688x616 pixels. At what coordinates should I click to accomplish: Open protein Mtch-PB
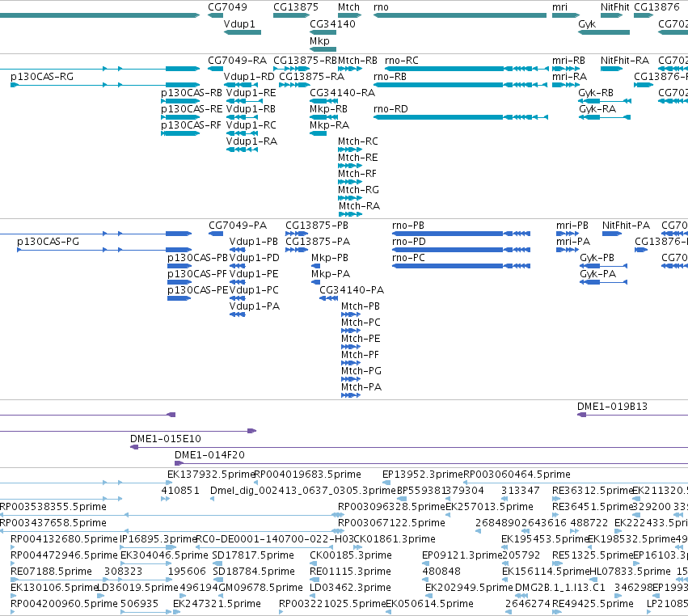click(x=361, y=306)
